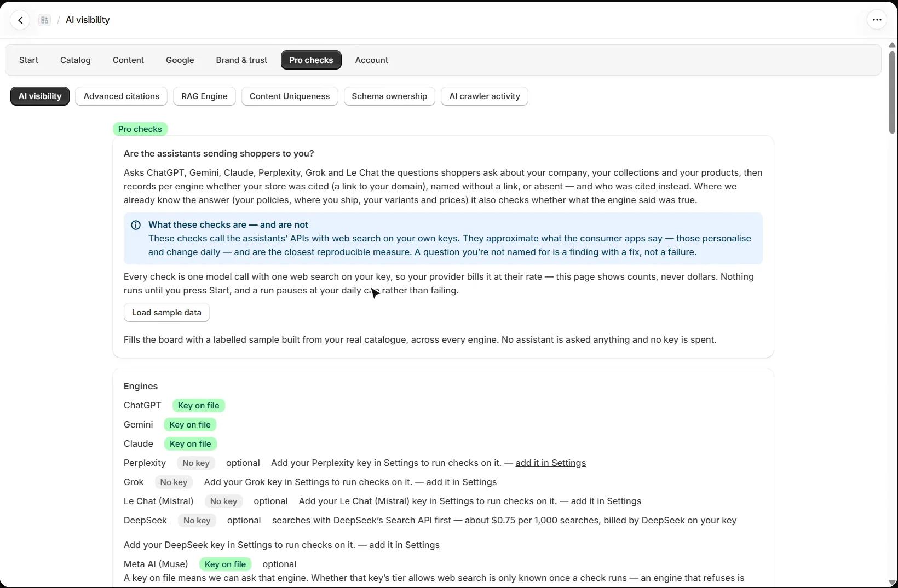Click the Load sample data button
Viewport: 898px width, 588px height.
[x=166, y=313]
